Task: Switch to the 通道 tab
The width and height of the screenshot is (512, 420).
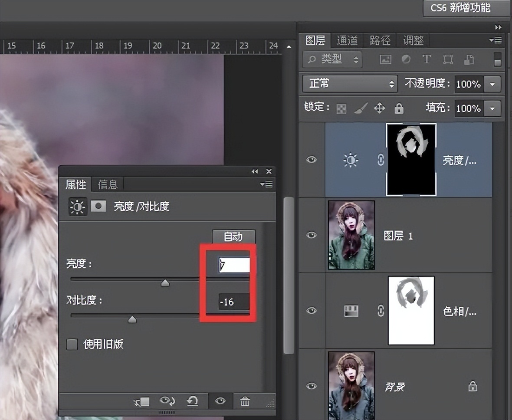Action: tap(347, 40)
